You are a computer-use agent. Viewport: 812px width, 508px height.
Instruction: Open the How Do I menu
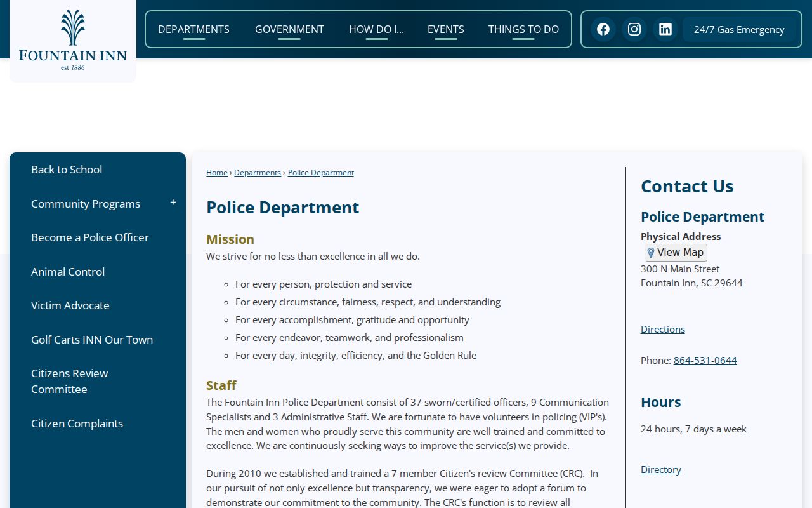376,29
